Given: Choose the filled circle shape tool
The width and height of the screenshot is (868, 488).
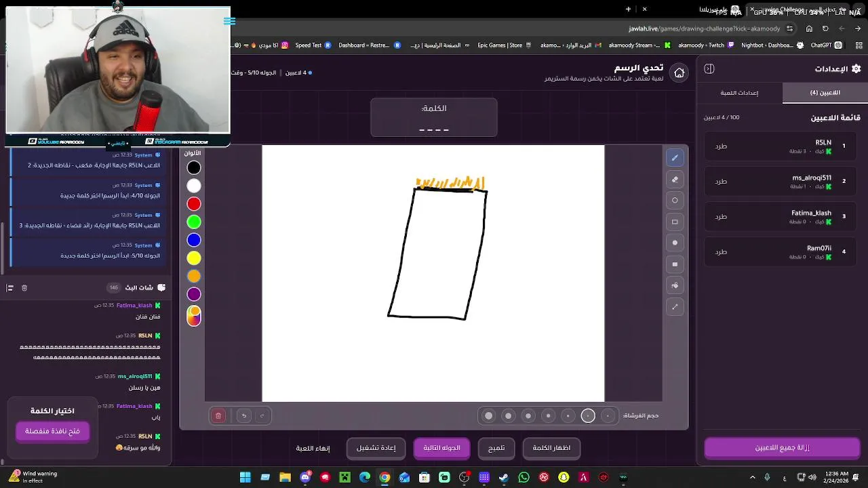Looking at the screenshot, I should coord(675,243).
